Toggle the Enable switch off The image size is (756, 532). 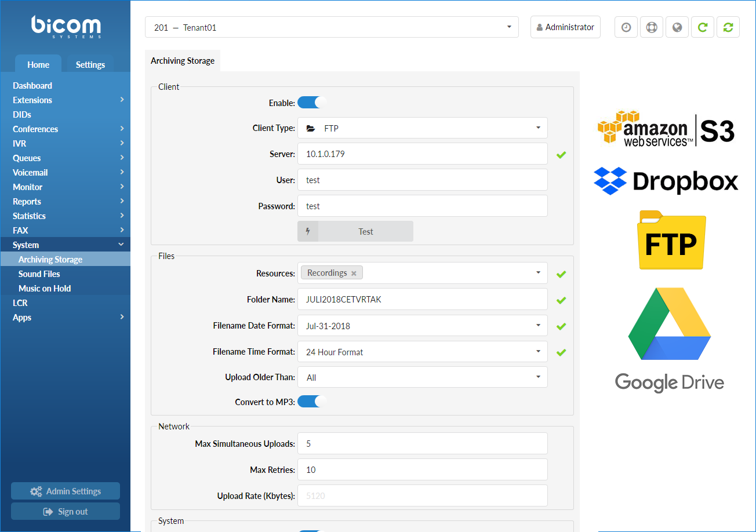pos(312,103)
